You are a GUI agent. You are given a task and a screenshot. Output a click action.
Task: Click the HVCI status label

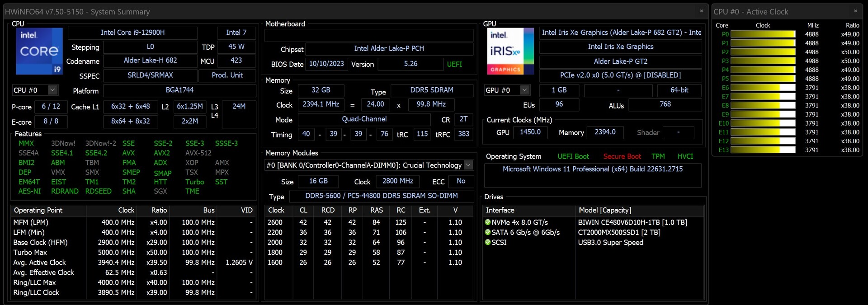(685, 157)
